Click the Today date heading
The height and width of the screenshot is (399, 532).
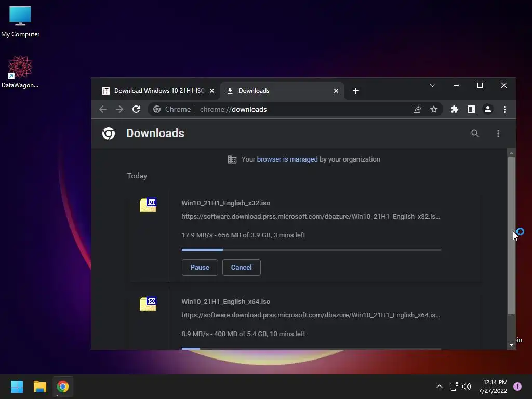tap(137, 176)
